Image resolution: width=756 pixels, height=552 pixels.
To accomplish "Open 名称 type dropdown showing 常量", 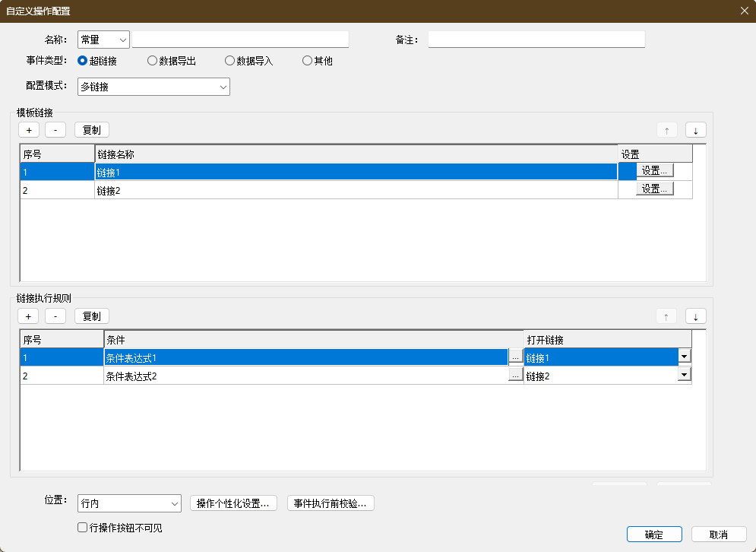I will 103,40.
